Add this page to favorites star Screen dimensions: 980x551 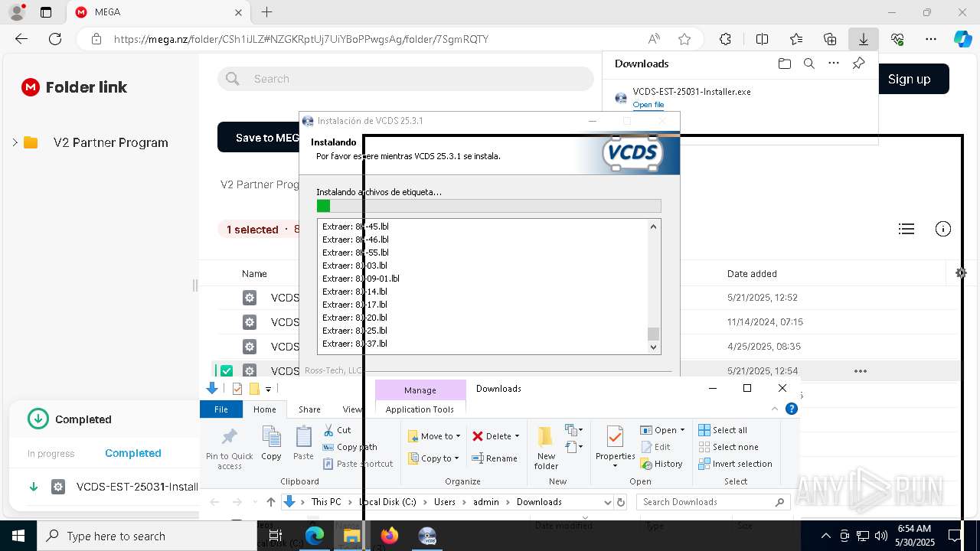tap(684, 39)
